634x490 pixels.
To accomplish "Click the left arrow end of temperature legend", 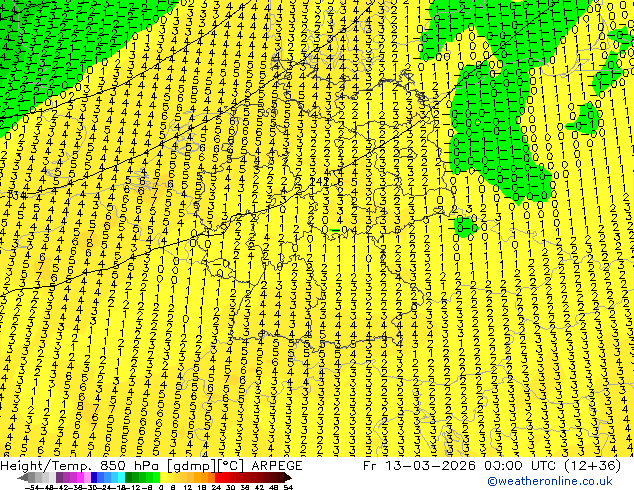I will tap(23, 478).
